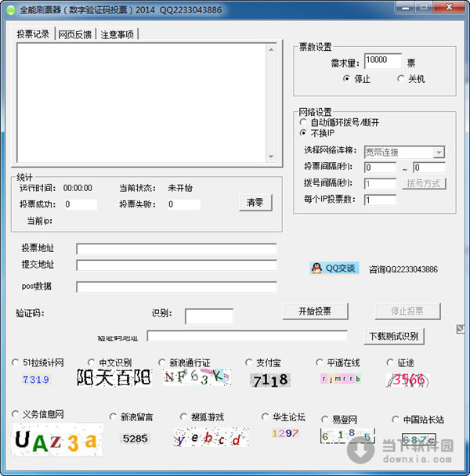Click the 投票成功 count field
The width and height of the screenshot is (470, 476).
tap(81, 204)
